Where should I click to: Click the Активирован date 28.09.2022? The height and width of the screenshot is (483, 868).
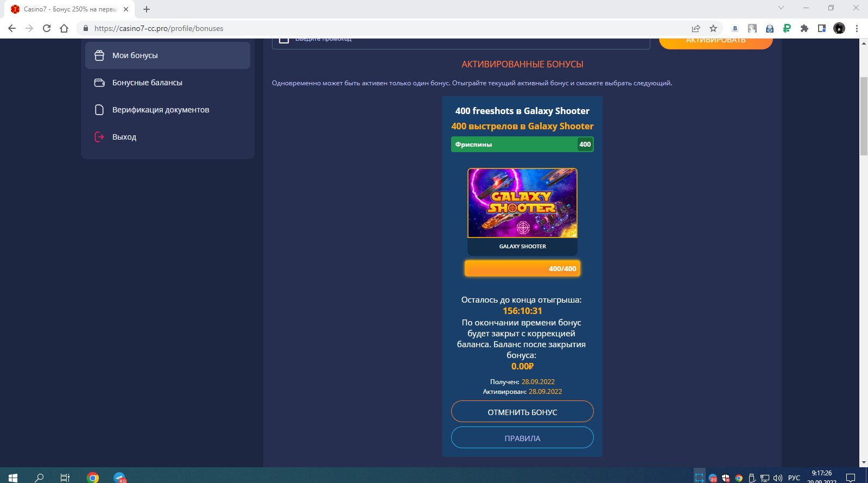[545, 392]
